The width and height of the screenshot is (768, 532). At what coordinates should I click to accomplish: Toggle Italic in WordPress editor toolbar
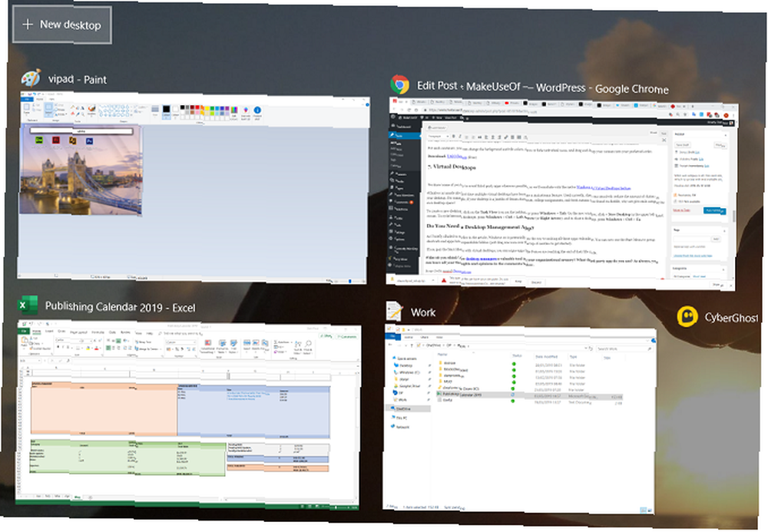pos(459,137)
